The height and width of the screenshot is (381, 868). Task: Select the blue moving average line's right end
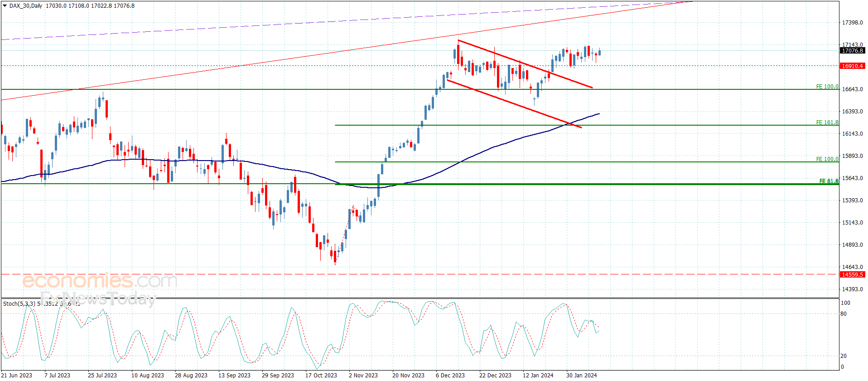point(598,114)
